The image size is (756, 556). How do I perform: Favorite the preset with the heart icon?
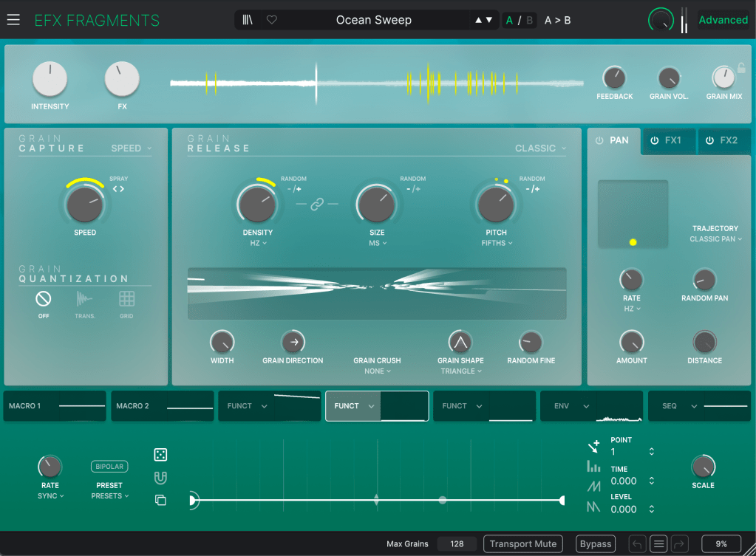[271, 20]
